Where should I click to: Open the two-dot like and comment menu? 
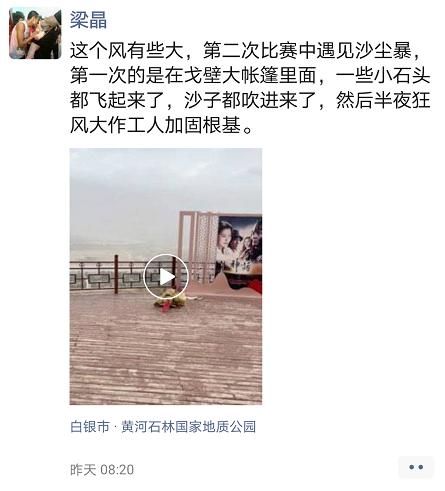[x=416, y=467]
